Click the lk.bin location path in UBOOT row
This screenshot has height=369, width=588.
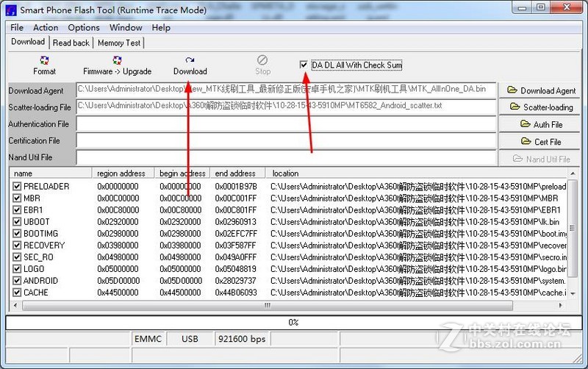[415, 222]
